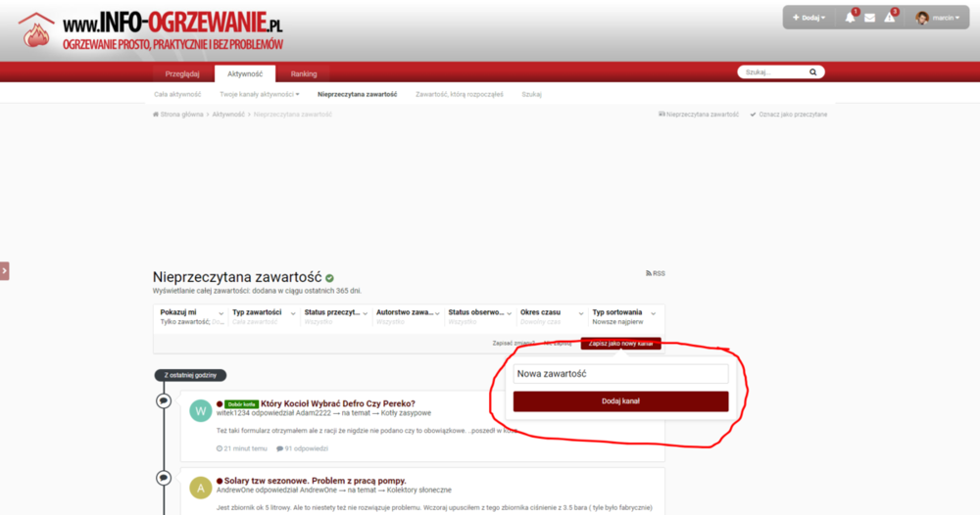
Task: Open the marcin user account menu
Action: click(937, 18)
